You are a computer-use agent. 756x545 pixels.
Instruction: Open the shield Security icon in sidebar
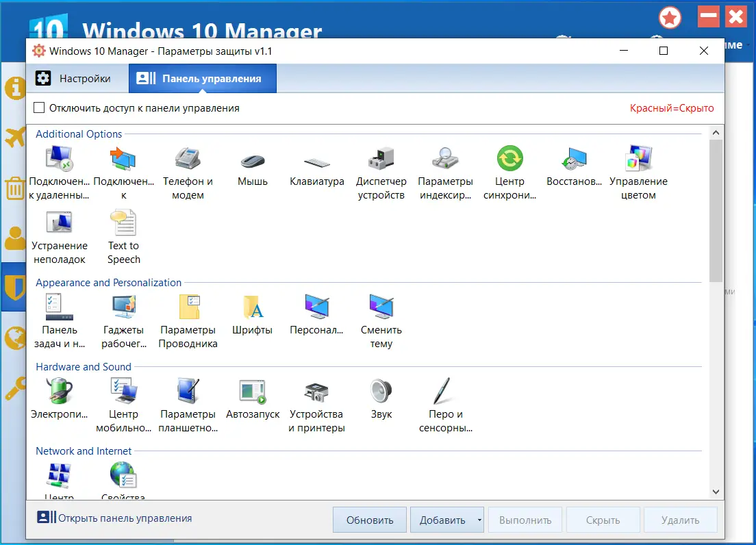14,288
